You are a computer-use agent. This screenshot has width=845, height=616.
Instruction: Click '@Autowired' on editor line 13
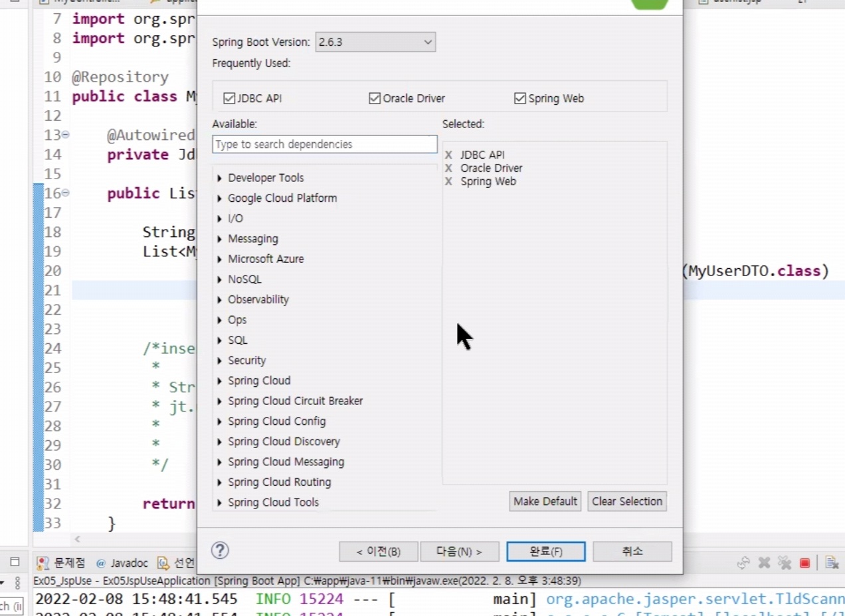(x=151, y=135)
